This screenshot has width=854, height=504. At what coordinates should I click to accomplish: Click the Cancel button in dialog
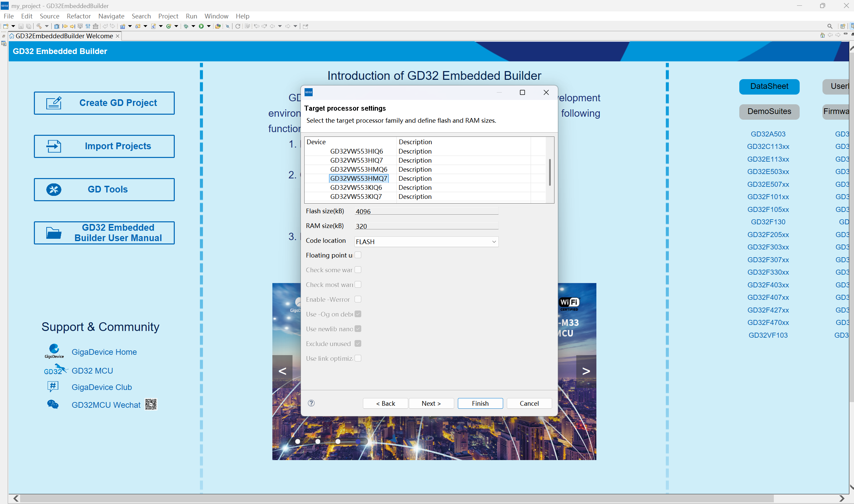(529, 403)
